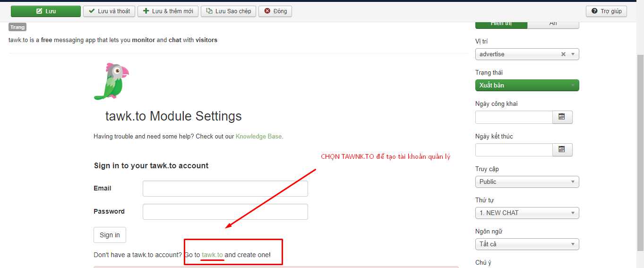This screenshot has width=644, height=268.
Task: Open Trợ giúp help
Action: (x=606, y=11)
